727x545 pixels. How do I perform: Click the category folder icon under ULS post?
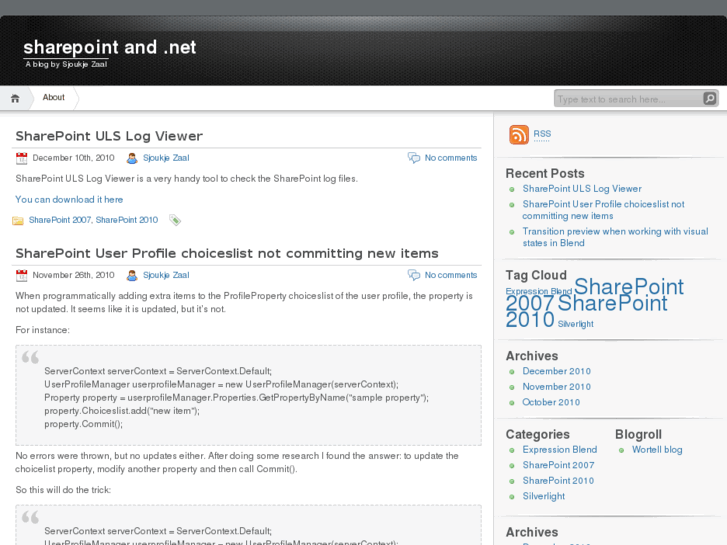click(18, 220)
